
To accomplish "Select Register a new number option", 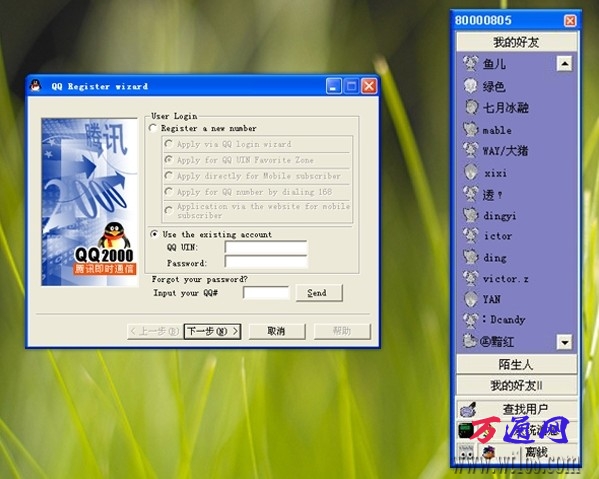I will 203,128.
